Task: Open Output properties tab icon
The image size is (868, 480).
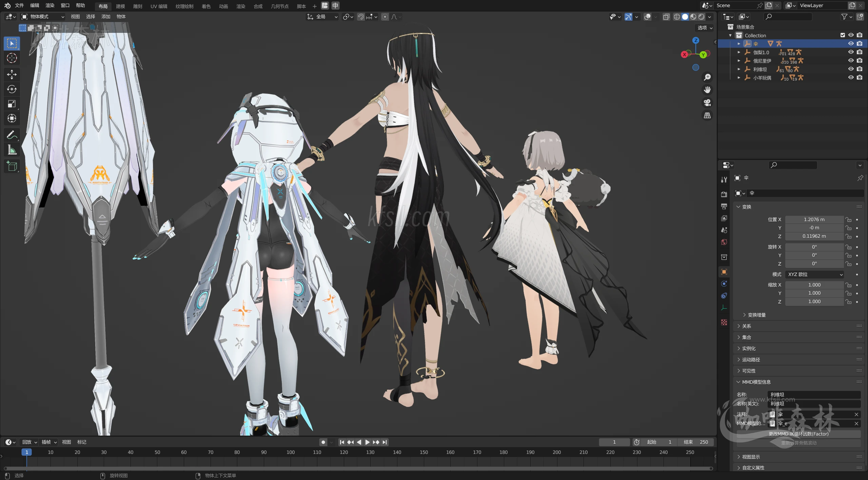Action: [724, 206]
